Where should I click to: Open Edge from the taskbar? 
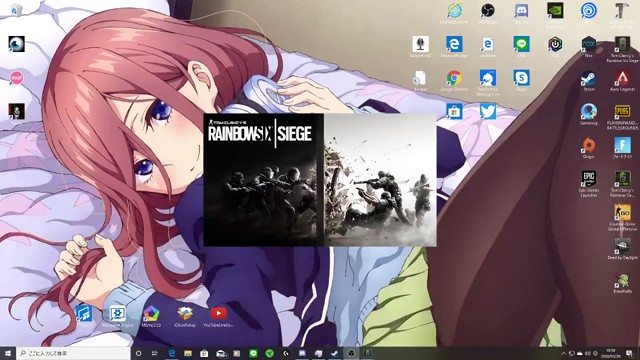(x=171, y=353)
